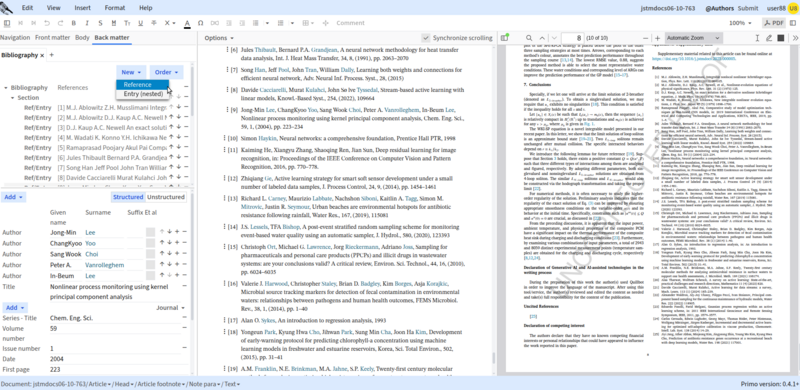The image size is (800, 390).
Task: Remove reference [3] D.J. Kaup entry
Action: (186, 128)
